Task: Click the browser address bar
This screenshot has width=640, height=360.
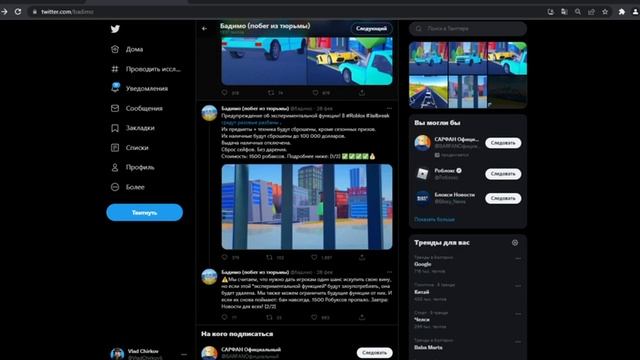Action: [286, 12]
